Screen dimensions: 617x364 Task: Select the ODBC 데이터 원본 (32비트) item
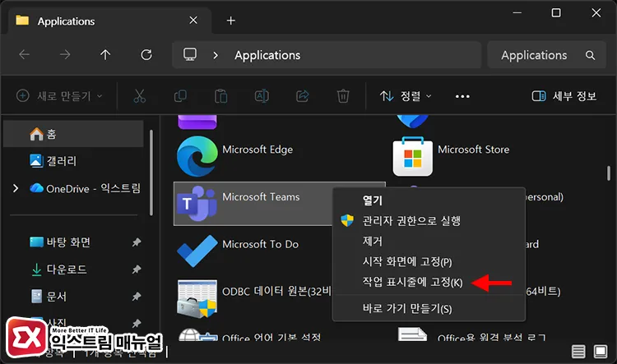(x=254, y=299)
